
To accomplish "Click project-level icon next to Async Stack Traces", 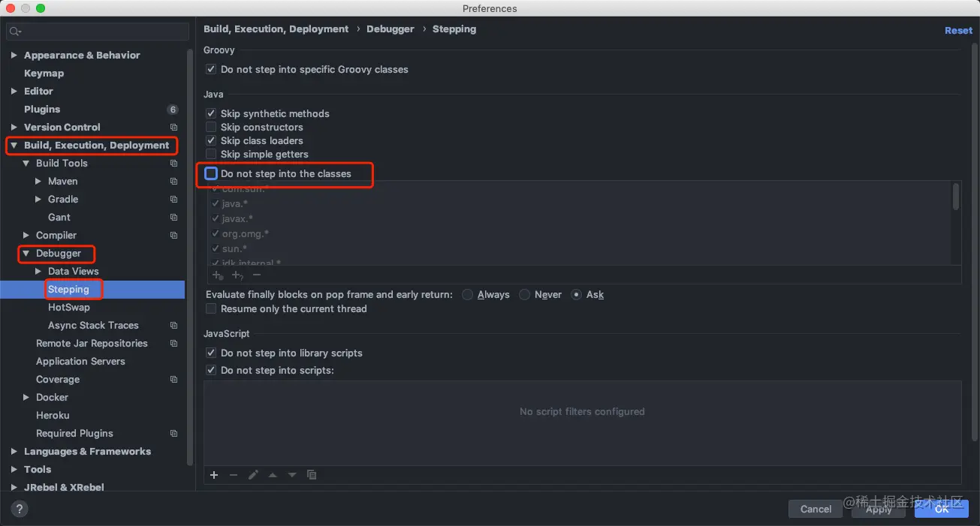I will (x=173, y=326).
